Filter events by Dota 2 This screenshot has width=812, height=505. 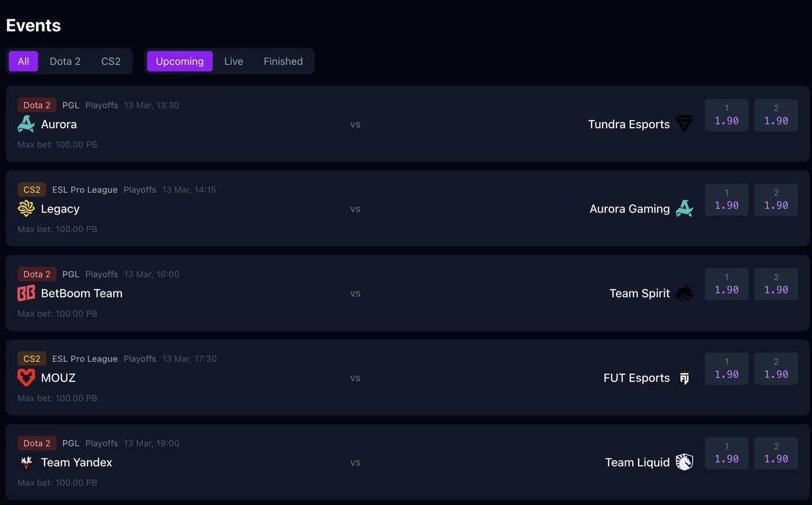[65, 61]
